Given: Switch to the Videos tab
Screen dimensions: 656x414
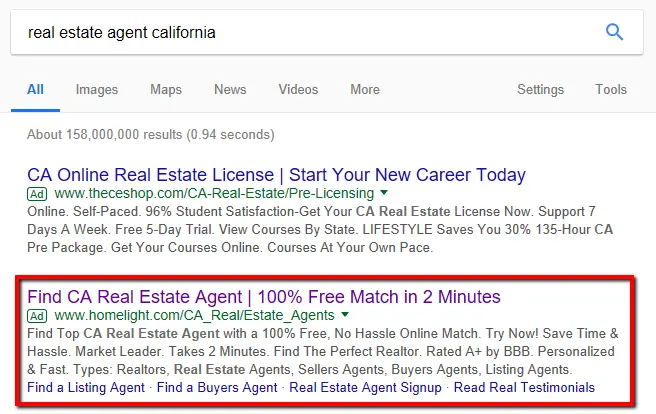Looking at the screenshot, I should [298, 90].
